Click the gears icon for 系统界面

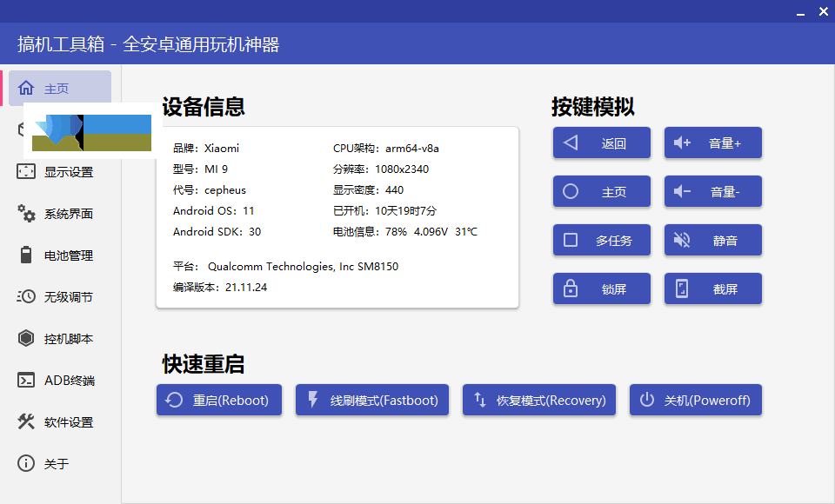pos(26,213)
